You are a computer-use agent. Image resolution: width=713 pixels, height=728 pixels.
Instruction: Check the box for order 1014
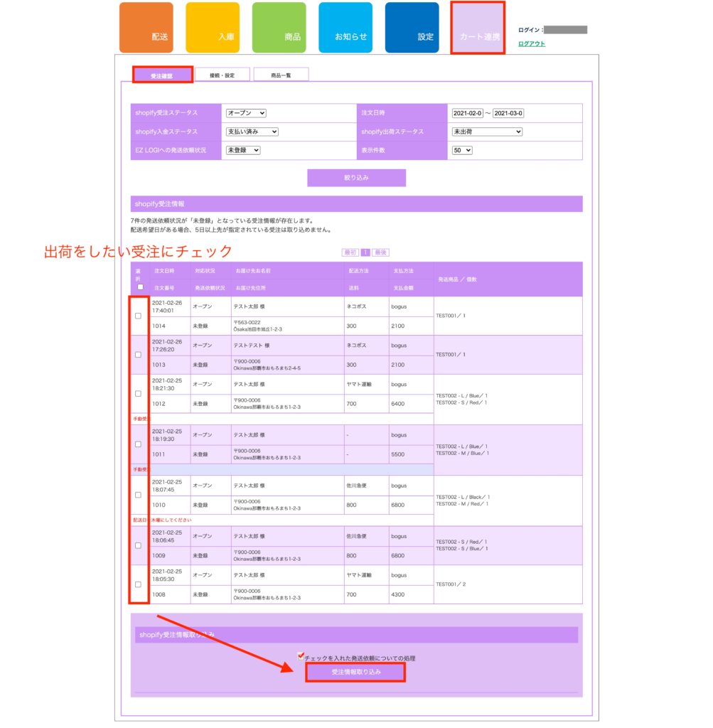click(x=138, y=316)
